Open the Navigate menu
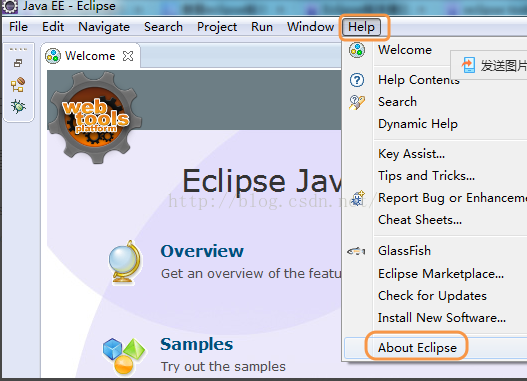527x381 pixels. pos(104,27)
